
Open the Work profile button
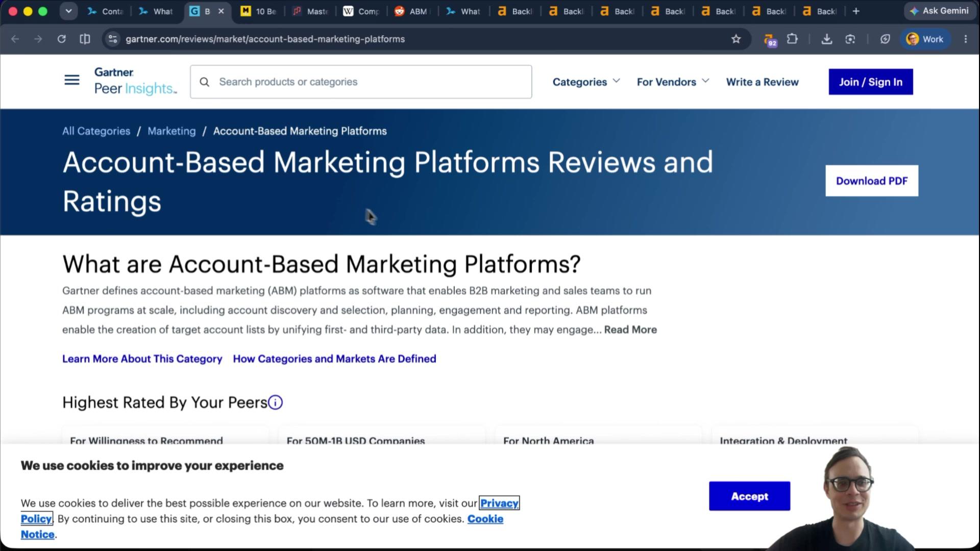(924, 39)
